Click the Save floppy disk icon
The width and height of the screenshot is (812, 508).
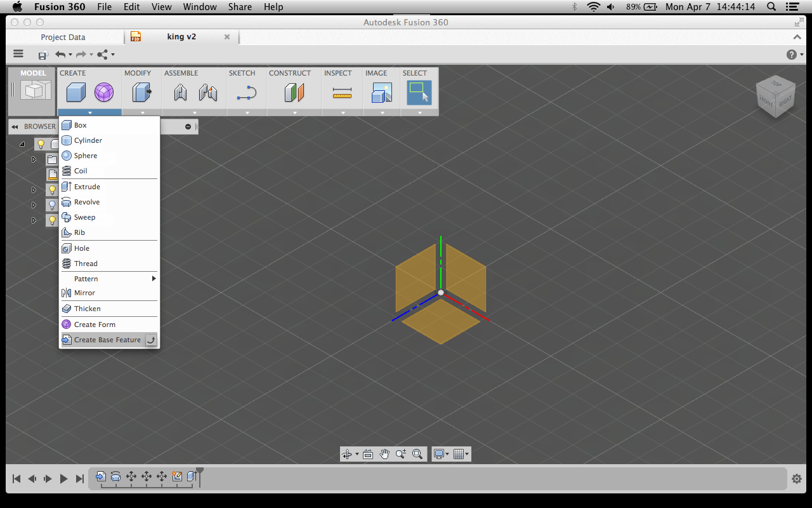click(43, 55)
